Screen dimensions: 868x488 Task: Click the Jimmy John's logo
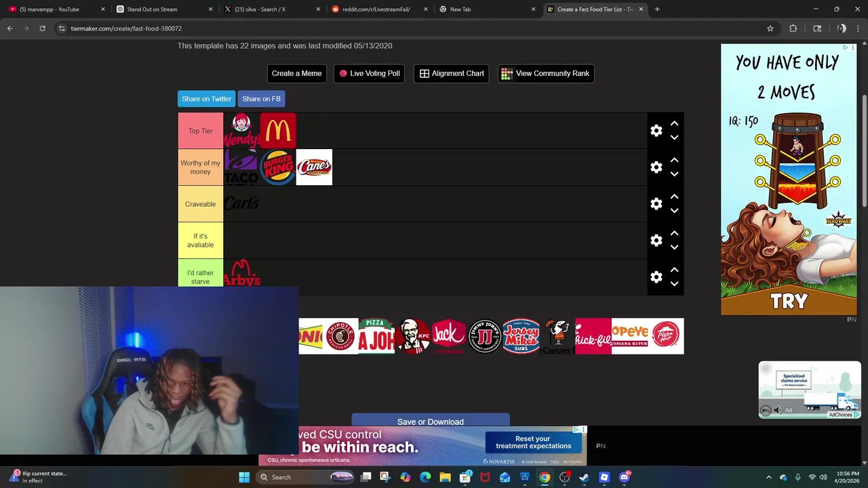[x=485, y=336]
